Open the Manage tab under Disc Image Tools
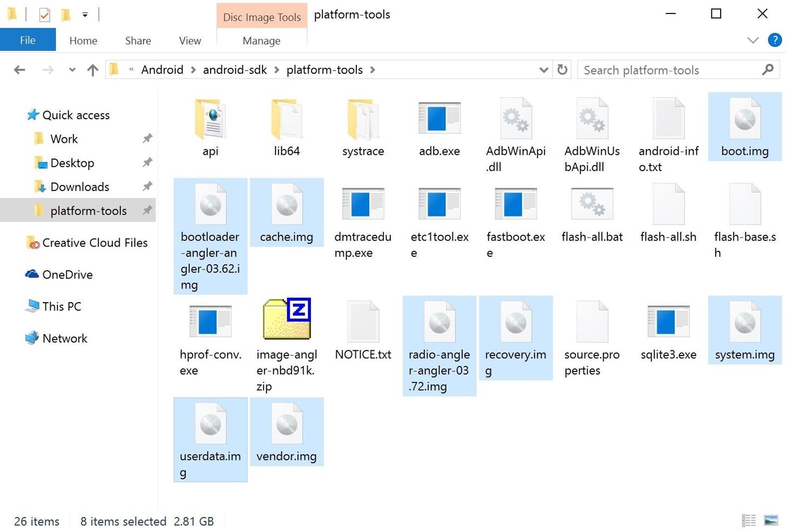The height and width of the screenshot is (532, 786). (261, 40)
